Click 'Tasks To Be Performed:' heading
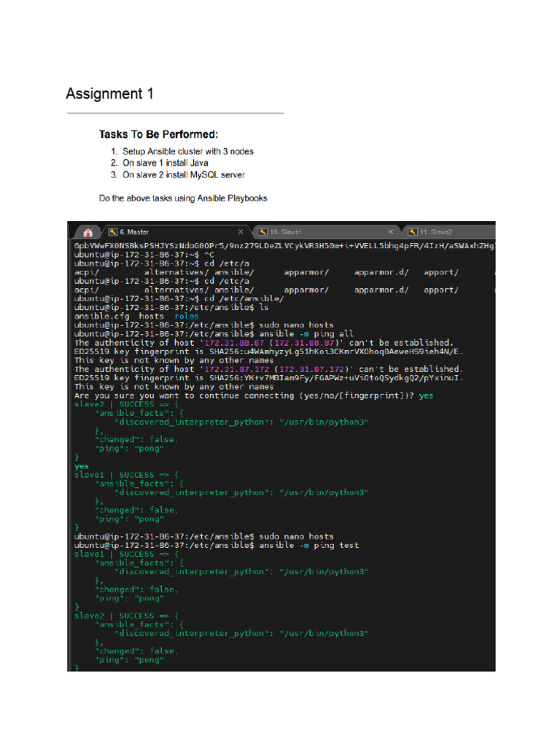 [158, 134]
